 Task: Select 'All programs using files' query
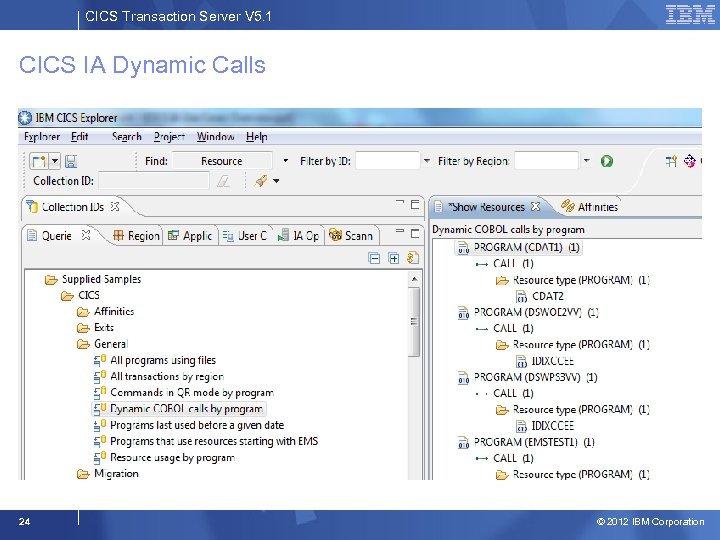tap(162, 360)
